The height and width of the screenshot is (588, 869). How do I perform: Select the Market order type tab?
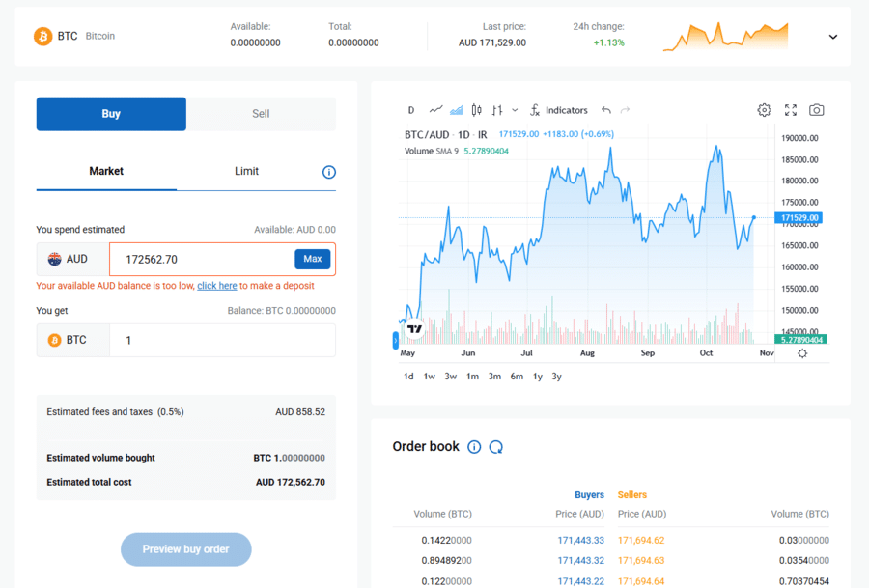(106, 171)
